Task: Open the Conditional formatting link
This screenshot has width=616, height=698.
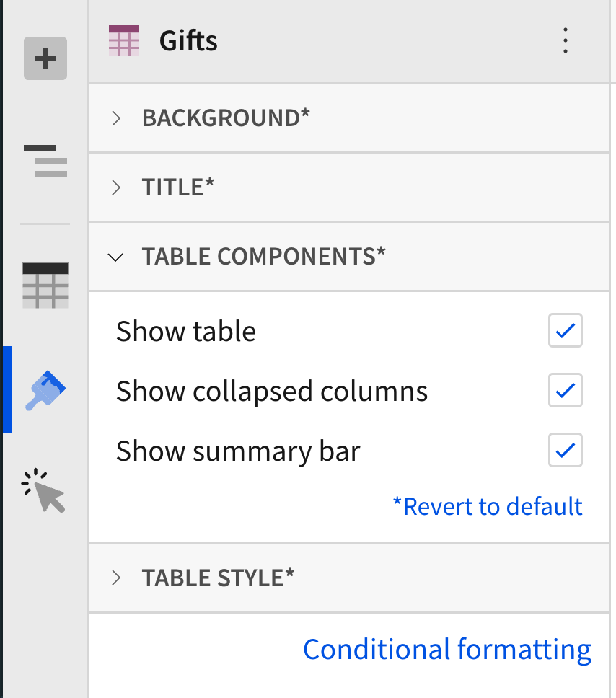Action: click(447, 649)
